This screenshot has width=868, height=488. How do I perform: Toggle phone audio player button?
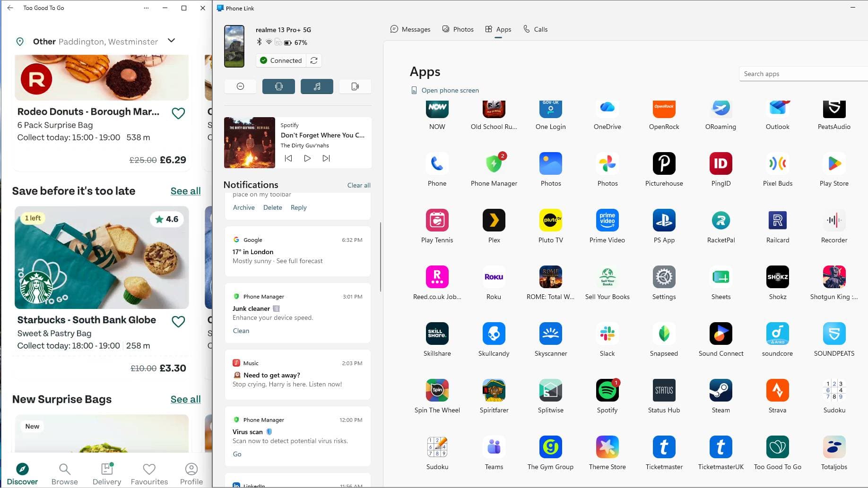pyautogui.click(x=317, y=86)
